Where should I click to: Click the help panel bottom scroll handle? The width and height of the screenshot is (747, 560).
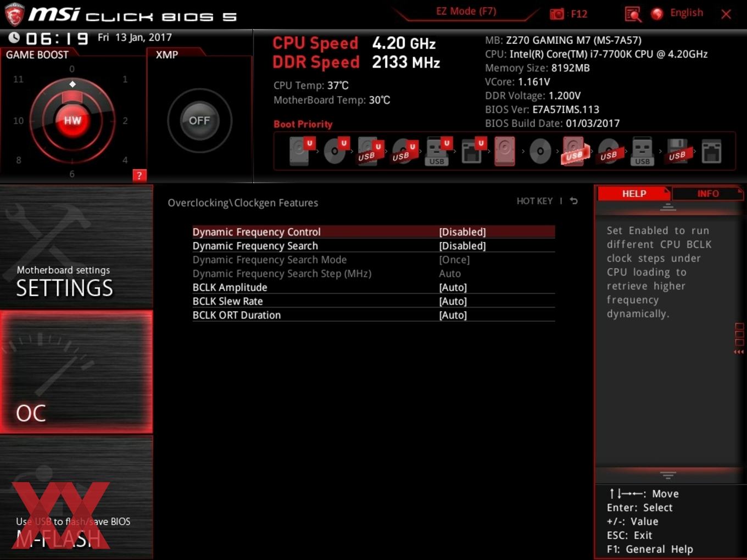[668, 475]
